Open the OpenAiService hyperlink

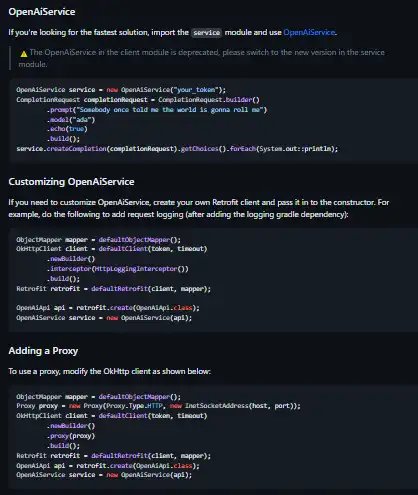[x=309, y=32]
